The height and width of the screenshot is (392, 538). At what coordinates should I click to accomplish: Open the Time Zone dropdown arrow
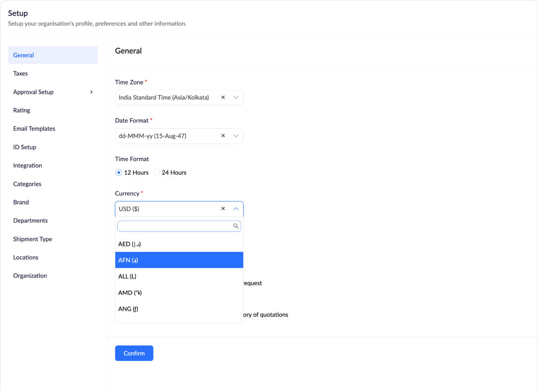click(236, 98)
